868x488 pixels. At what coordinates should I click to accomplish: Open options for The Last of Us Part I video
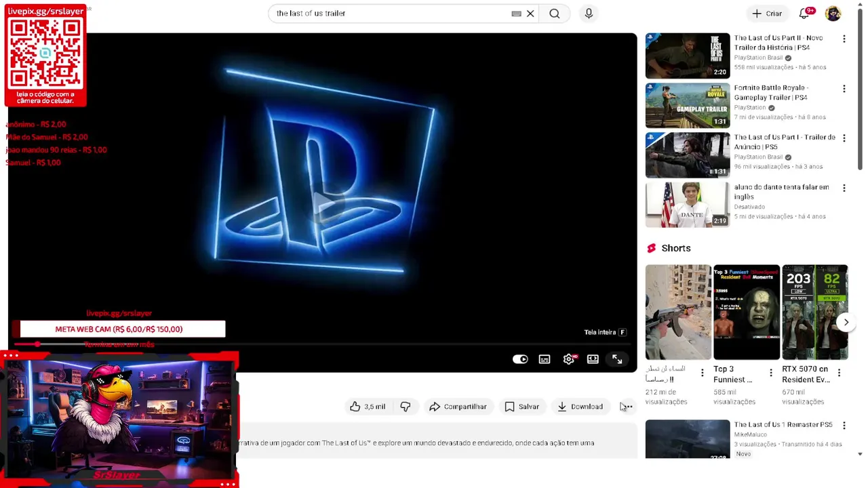[844, 138]
